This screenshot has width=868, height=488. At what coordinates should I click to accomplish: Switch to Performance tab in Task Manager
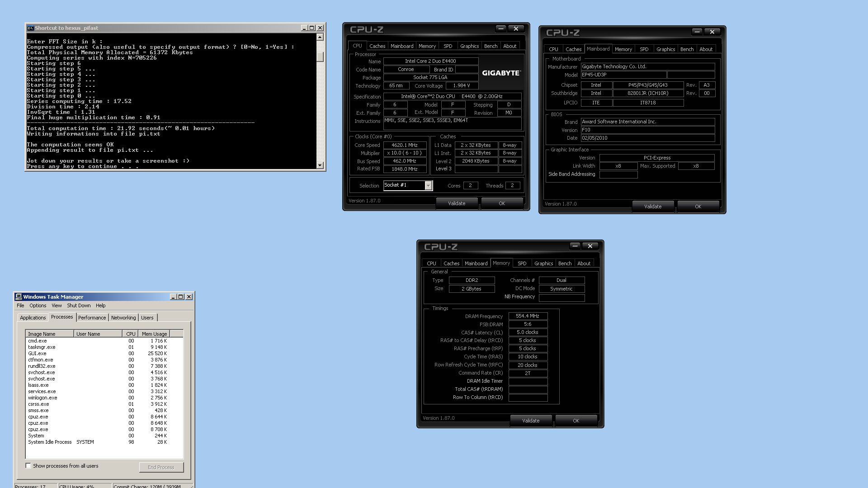point(92,318)
